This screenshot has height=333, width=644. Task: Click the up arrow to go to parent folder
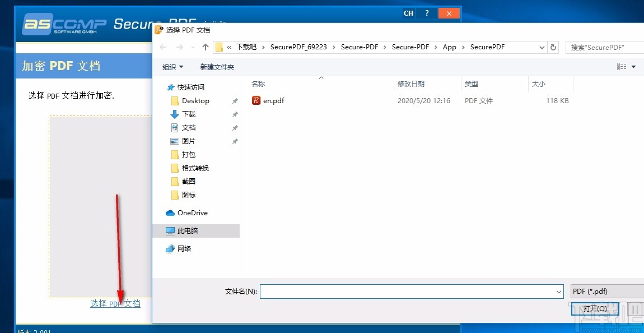point(207,47)
